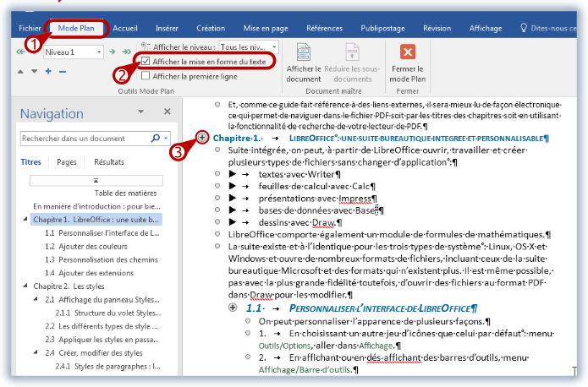This screenshot has width=588, height=387.
Task: Collapse Chapitre 2. Les styles in navigation tree
Action: pos(25,286)
